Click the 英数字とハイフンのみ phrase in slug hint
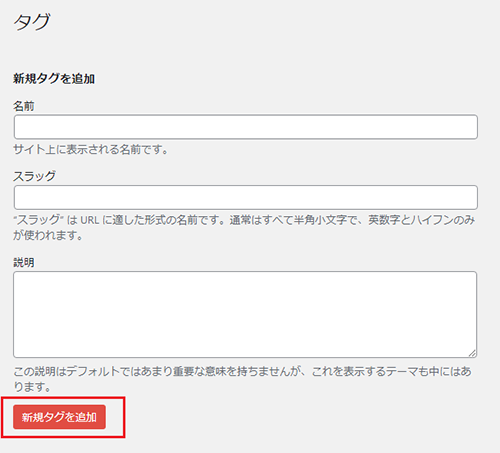Screen dimensions: 500x453 [421, 220]
